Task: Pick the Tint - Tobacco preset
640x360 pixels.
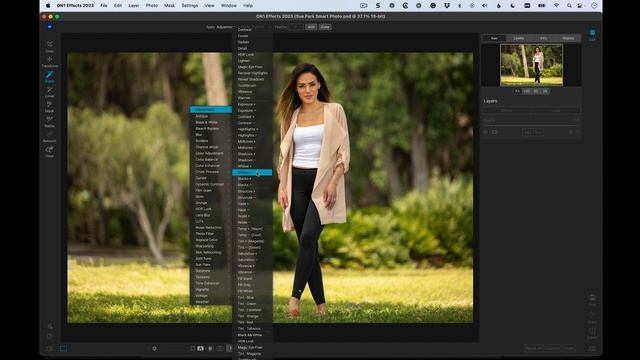Action: point(252,329)
